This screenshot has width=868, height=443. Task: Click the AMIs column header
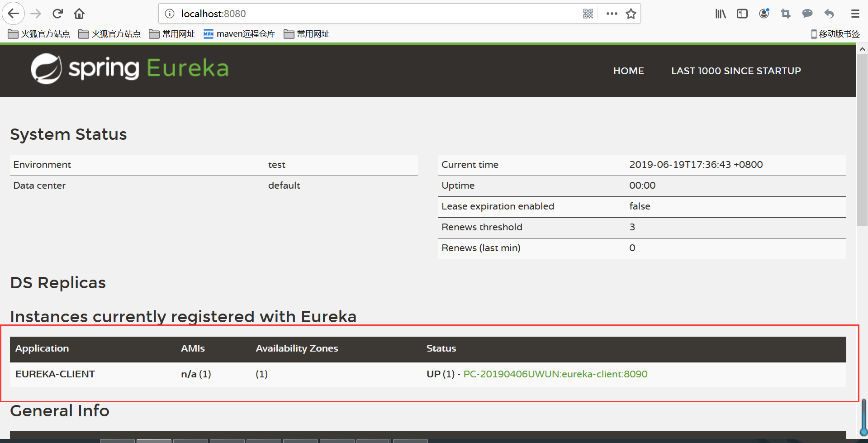tap(193, 348)
